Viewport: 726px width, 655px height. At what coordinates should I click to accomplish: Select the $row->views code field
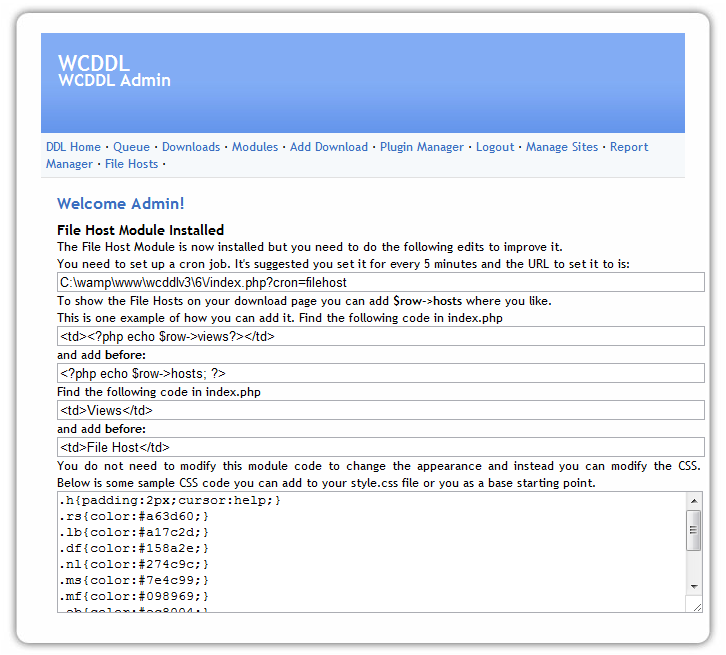pyautogui.click(x=380, y=336)
